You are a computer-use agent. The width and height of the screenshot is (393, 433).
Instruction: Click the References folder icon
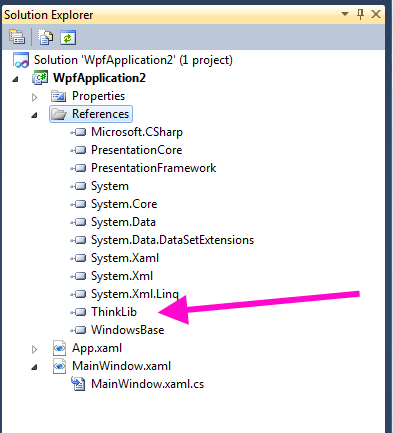(x=59, y=114)
